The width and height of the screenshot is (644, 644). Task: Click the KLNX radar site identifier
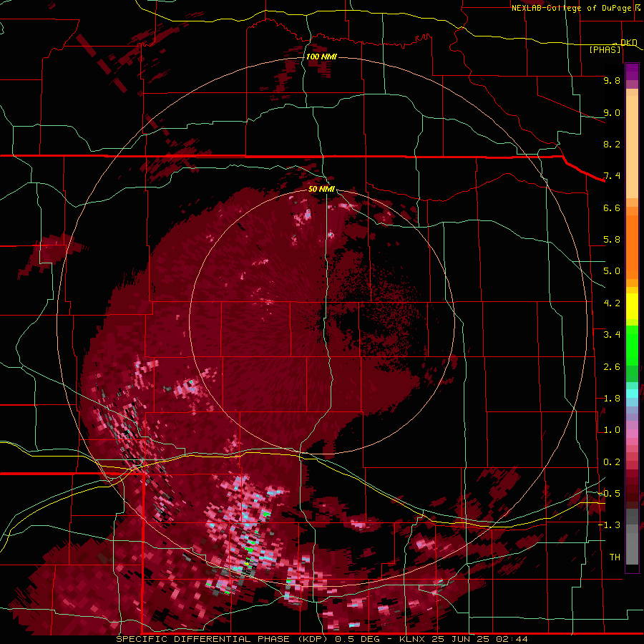click(x=413, y=639)
